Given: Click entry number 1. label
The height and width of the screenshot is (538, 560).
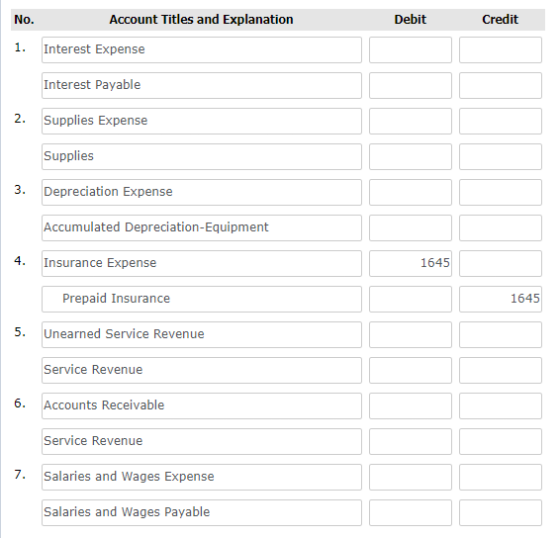Looking at the screenshot, I should tap(20, 48).
